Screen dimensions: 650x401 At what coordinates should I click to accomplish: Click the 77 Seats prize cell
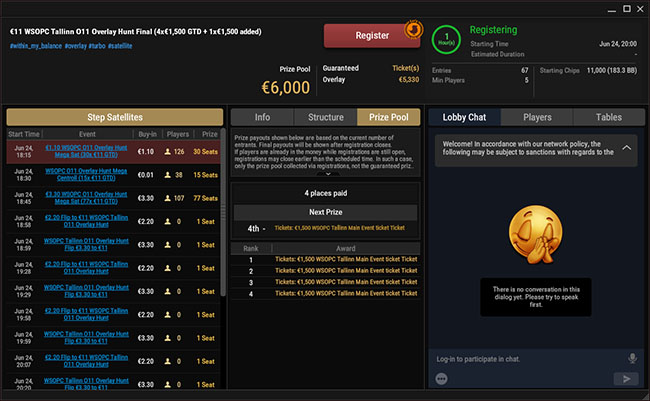(x=205, y=198)
